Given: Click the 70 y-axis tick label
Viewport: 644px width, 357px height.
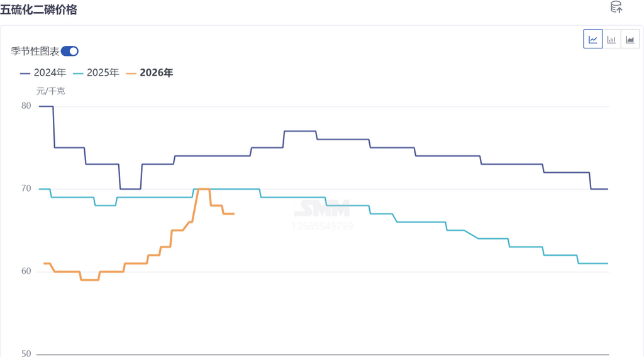Looking at the screenshot, I should click(26, 189).
